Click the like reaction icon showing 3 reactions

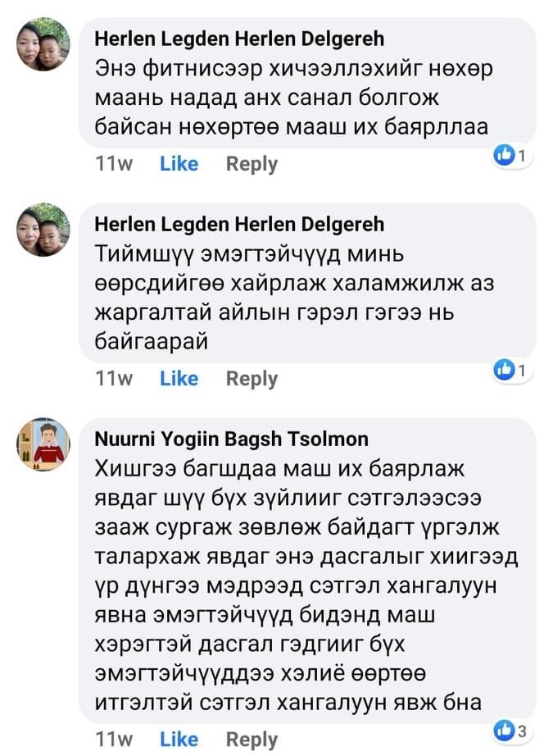click(507, 729)
